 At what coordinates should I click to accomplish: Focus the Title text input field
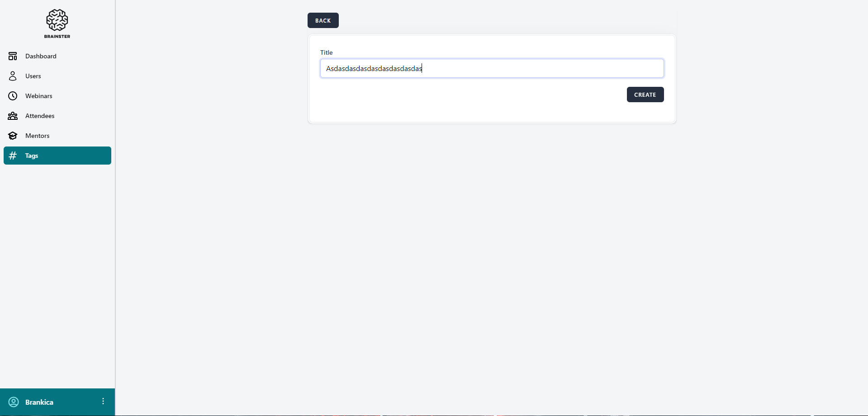point(492,68)
